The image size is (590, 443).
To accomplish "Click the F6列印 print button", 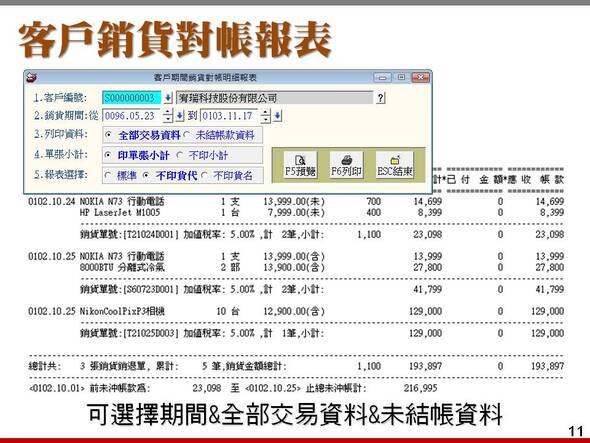I will click(347, 165).
